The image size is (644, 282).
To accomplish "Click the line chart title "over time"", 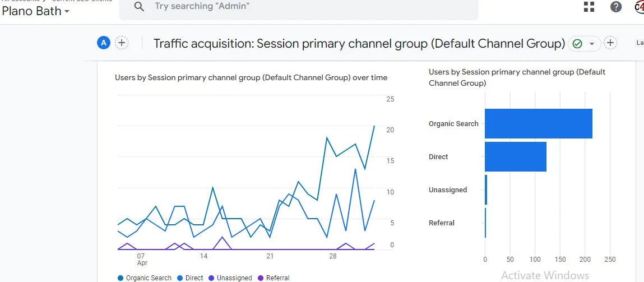I will pos(251,77).
